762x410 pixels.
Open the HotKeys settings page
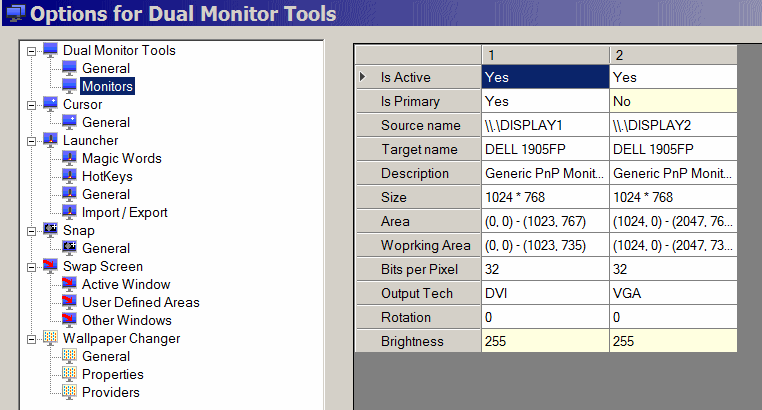[x=107, y=176]
